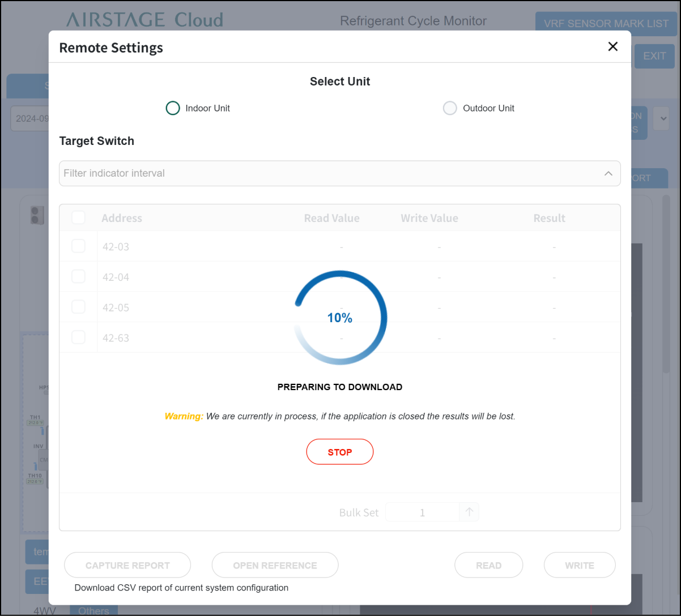Enable the checkbox for address 42-63
This screenshot has width=681, height=616.
[78, 337]
